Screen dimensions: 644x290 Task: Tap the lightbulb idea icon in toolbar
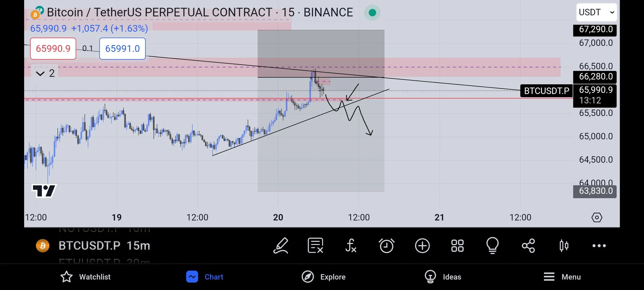pyautogui.click(x=492, y=246)
